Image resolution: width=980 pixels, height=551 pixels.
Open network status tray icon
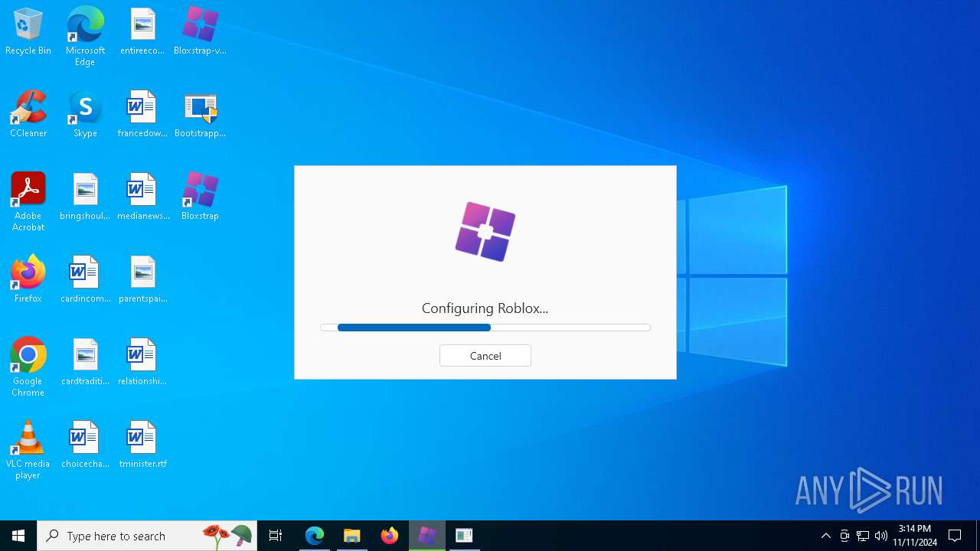pyautogui.click(x=863, y=536)
